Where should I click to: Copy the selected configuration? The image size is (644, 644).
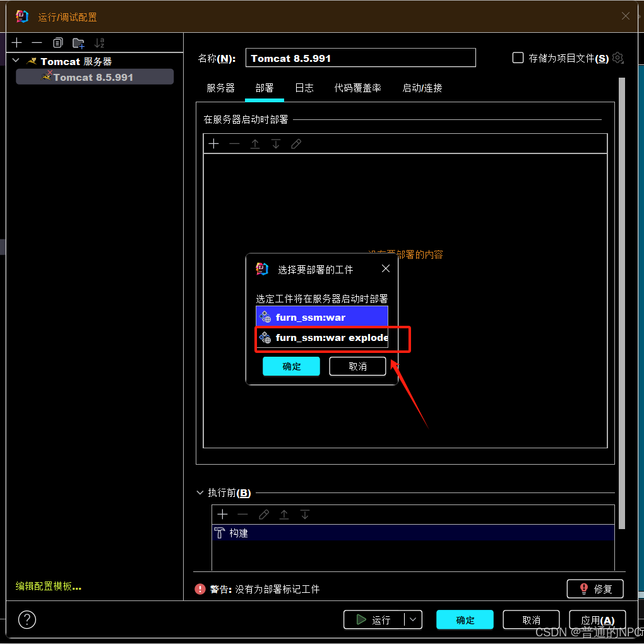pos(58,43)
